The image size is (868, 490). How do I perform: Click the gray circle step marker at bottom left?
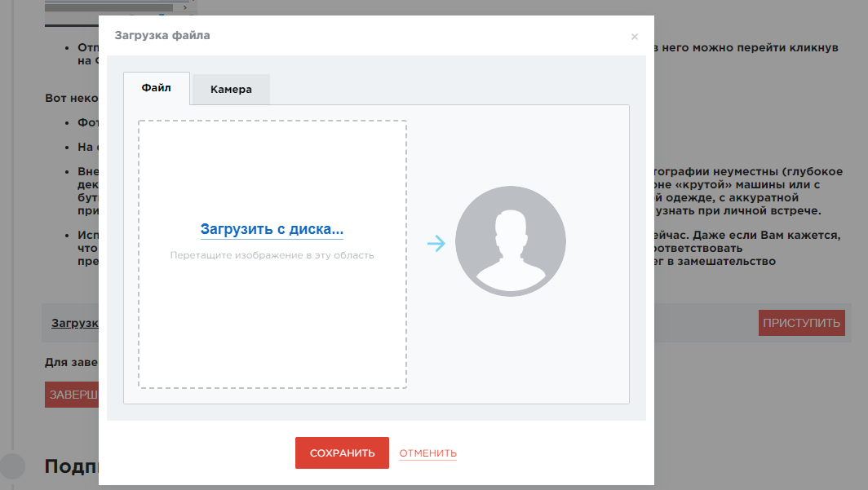coord(12,466)
